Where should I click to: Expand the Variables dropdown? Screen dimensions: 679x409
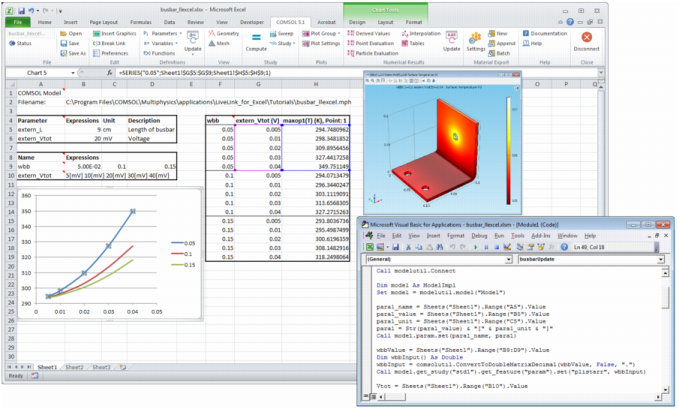pos(176,43)
